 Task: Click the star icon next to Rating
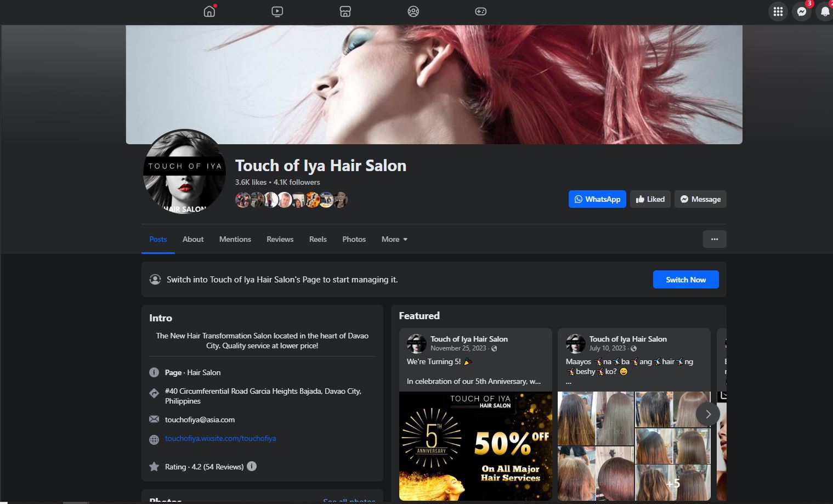click(154, 467)
